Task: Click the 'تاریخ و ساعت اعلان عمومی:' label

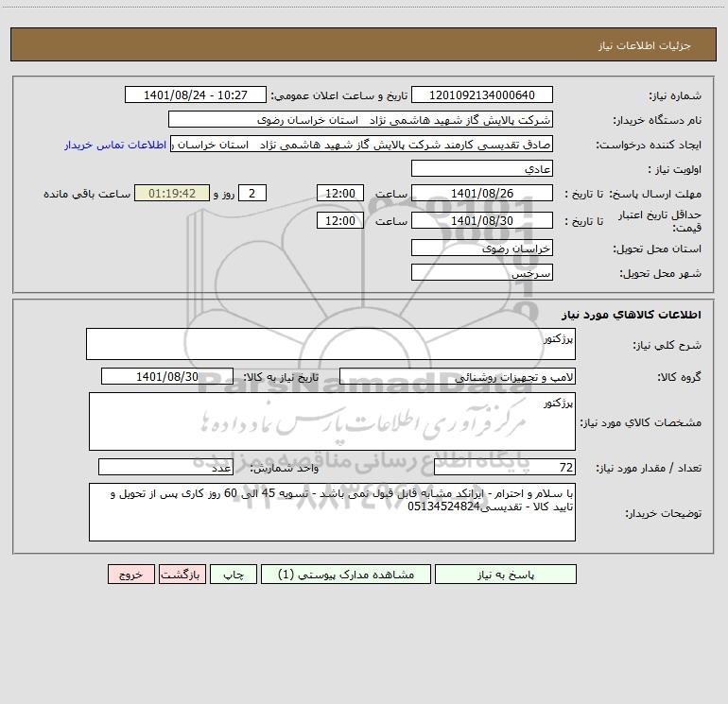Action: [x=338, y=96]
